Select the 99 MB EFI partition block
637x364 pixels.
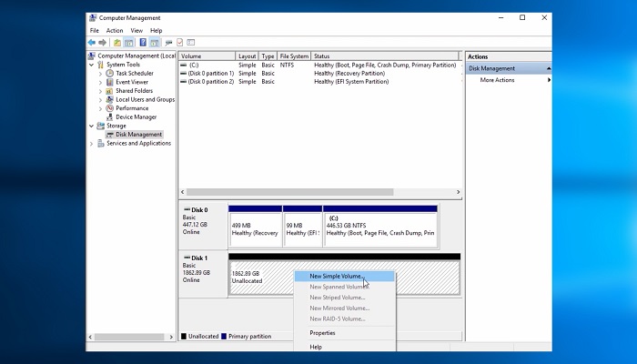(x=303, y=226)
